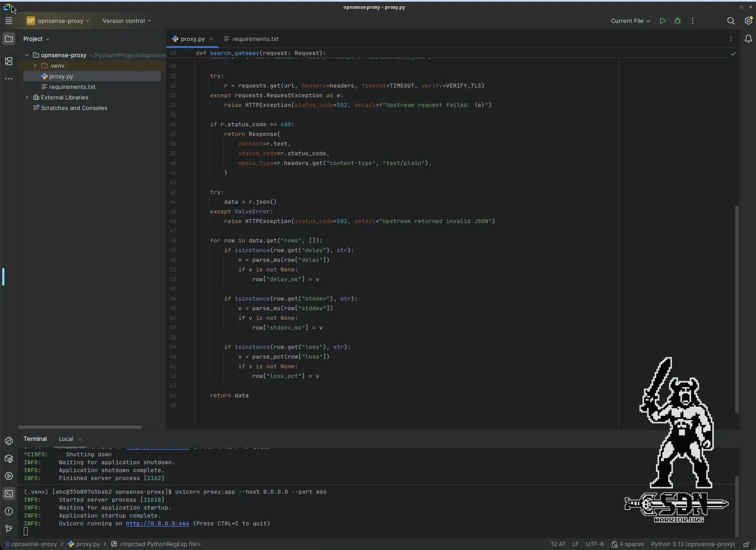
Task: Open the Problems tool window
Action: [9, 512]
